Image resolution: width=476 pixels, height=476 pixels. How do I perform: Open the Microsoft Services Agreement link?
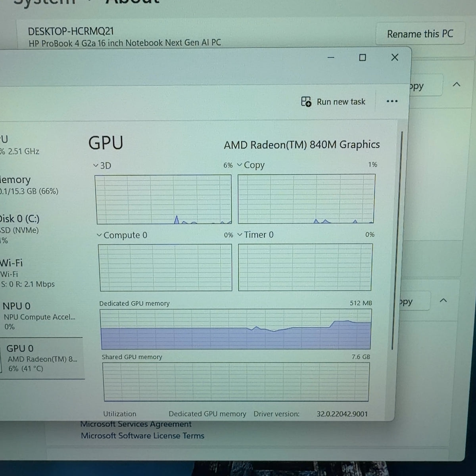[x=136, y=424]
